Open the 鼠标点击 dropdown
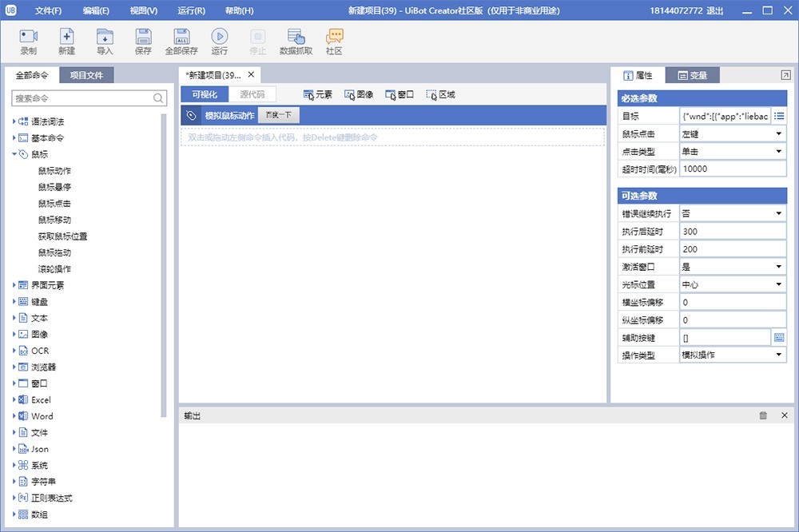The height and width of the screenshot is (532, 799). tap(733, 134)
